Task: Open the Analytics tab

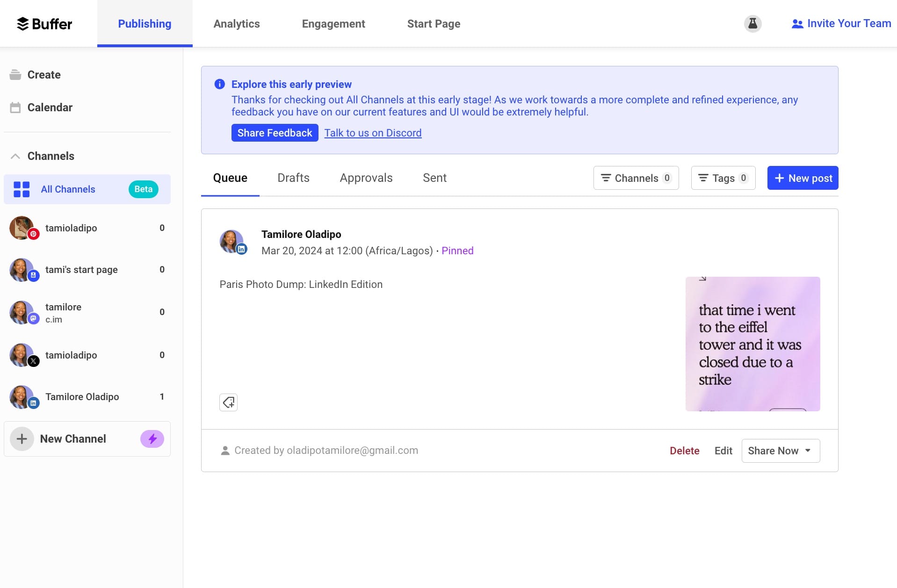Action: [x=237, y=24]
